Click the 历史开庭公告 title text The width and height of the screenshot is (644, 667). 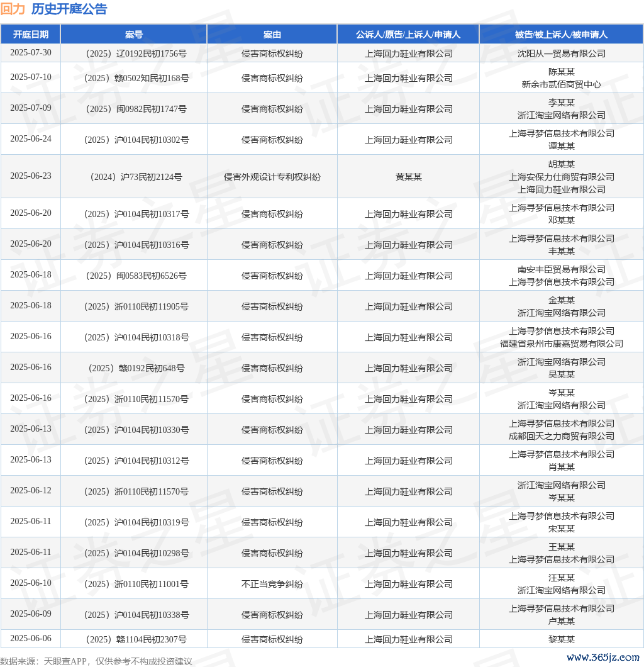pos(69,9)
